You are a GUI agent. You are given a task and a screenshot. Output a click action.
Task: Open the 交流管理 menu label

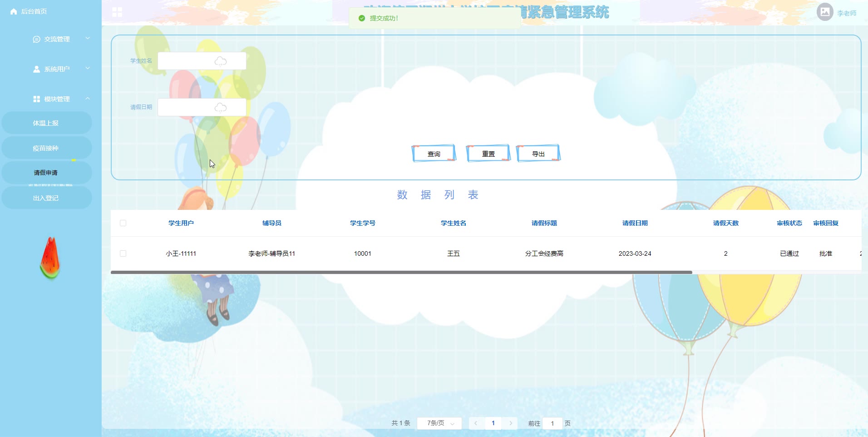click(x=57, y=40)
